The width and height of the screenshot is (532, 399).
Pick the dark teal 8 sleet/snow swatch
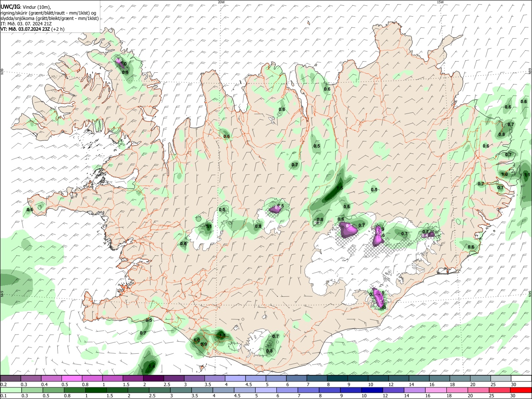pos(337,378)
